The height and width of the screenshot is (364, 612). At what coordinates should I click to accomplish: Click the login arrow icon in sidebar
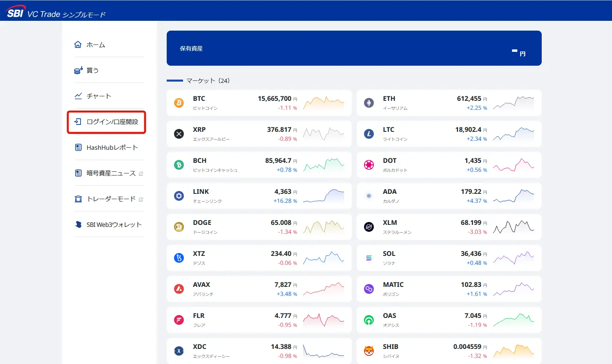[x=78, y=122]
